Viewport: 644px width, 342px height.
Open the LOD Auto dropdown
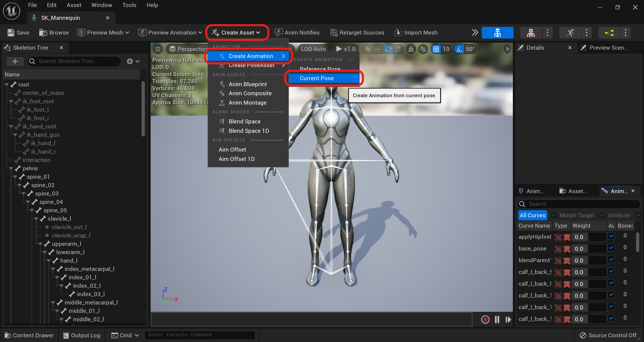coord(313,49)
